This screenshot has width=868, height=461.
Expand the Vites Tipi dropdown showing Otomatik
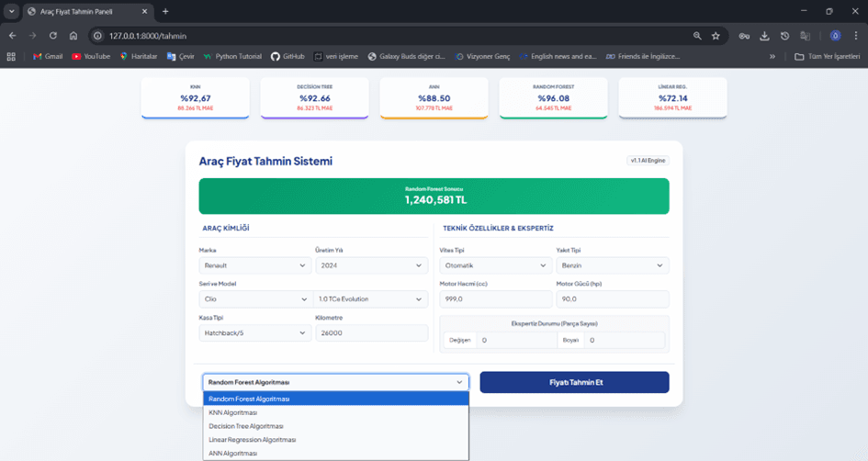tap(496, 265)
